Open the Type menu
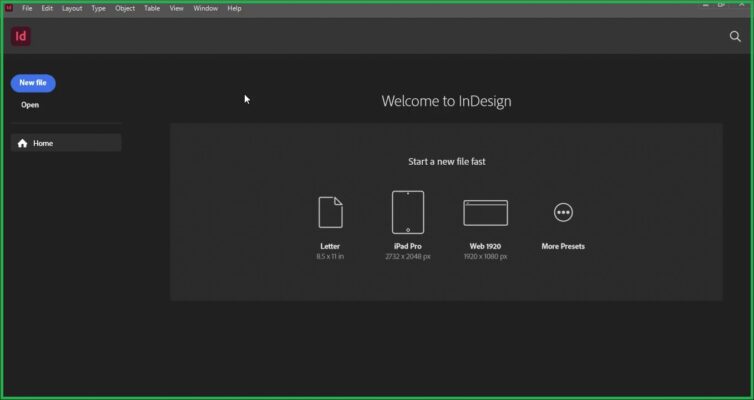754x400 pixels. point(98,8)
